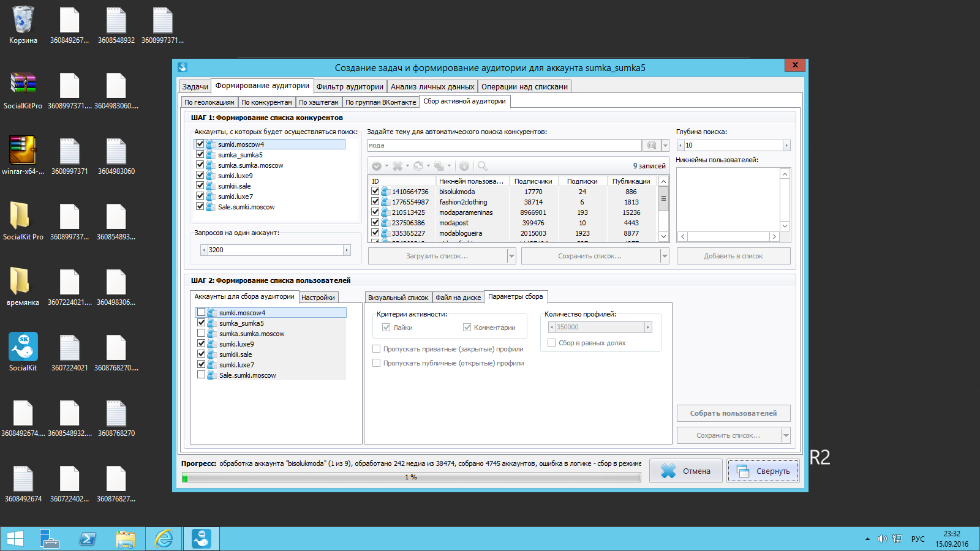Screen dimensions: 980x551
Task: Enable Пропускать приватные (закрытые) профили checkbox
Action: (x=377, y=349)
